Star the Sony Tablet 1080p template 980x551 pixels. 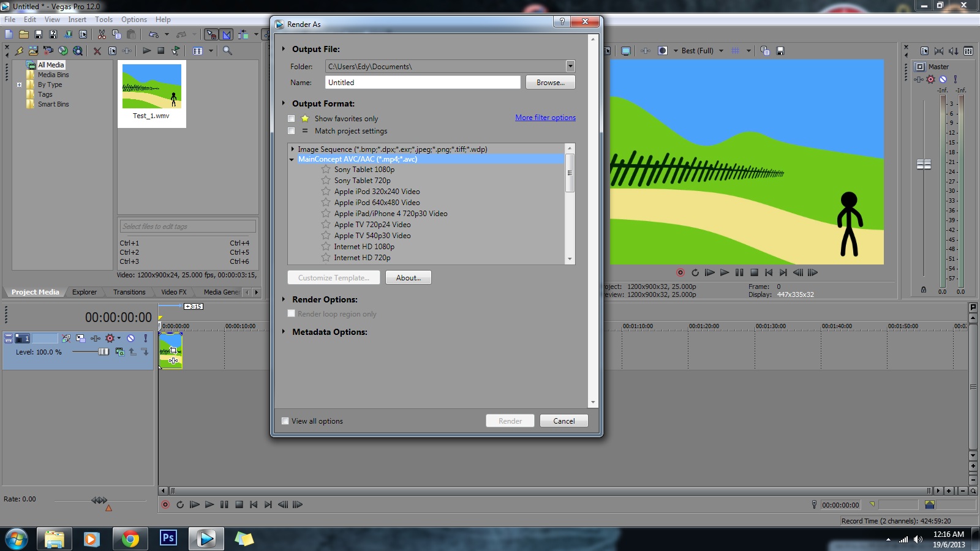coord(326,170)
